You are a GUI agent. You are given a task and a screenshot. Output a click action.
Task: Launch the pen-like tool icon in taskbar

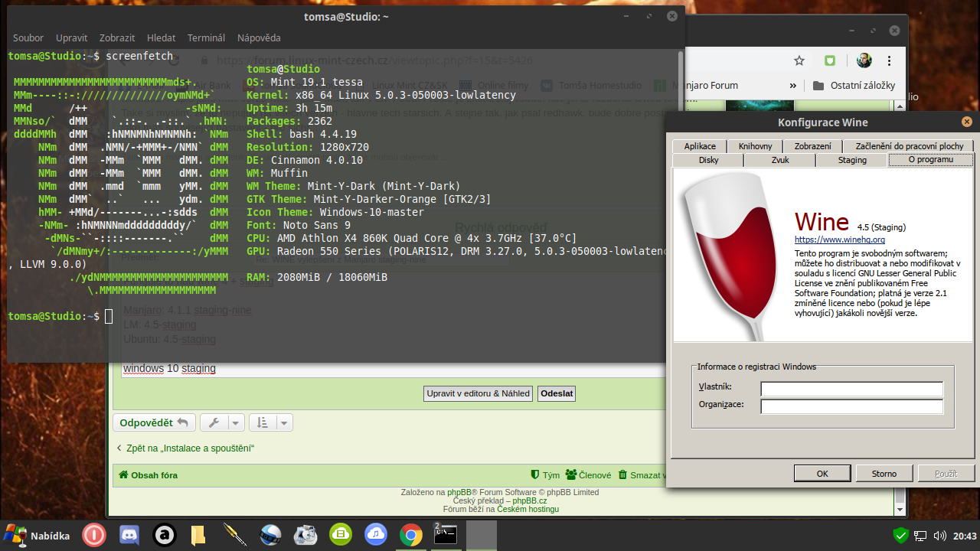(x=234, y=535)
